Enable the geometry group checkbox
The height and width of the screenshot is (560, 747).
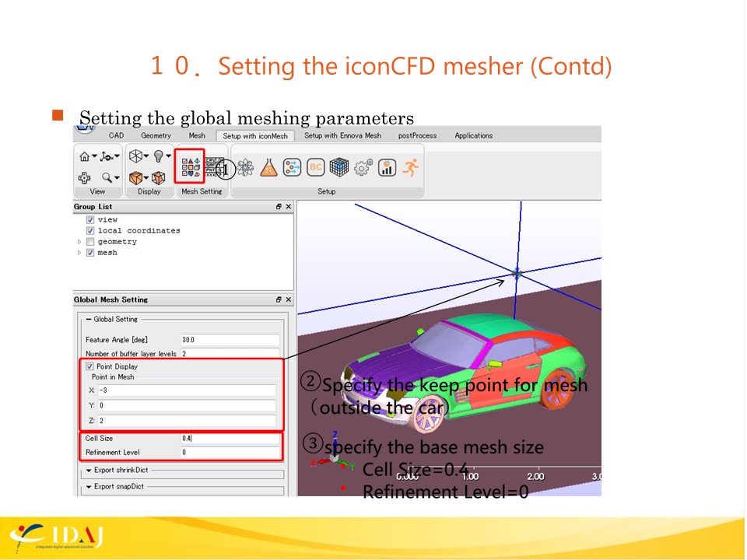tap(90, 242)
